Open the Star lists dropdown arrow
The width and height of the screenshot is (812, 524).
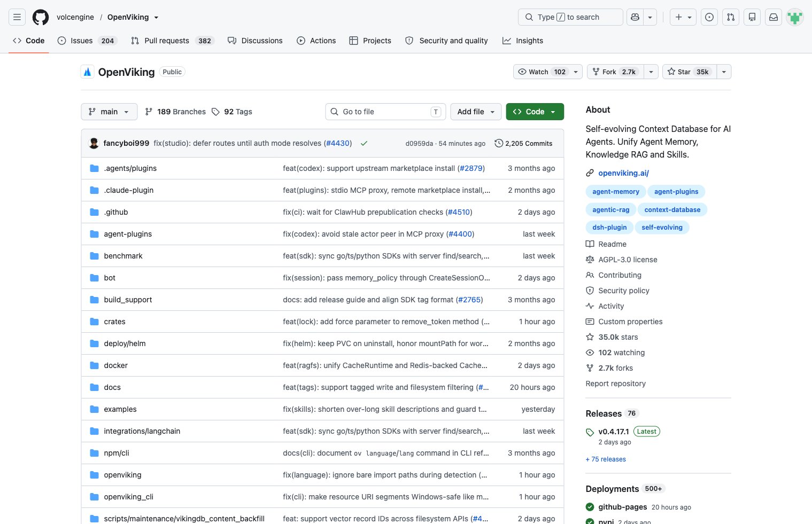[x=724, y=72]
